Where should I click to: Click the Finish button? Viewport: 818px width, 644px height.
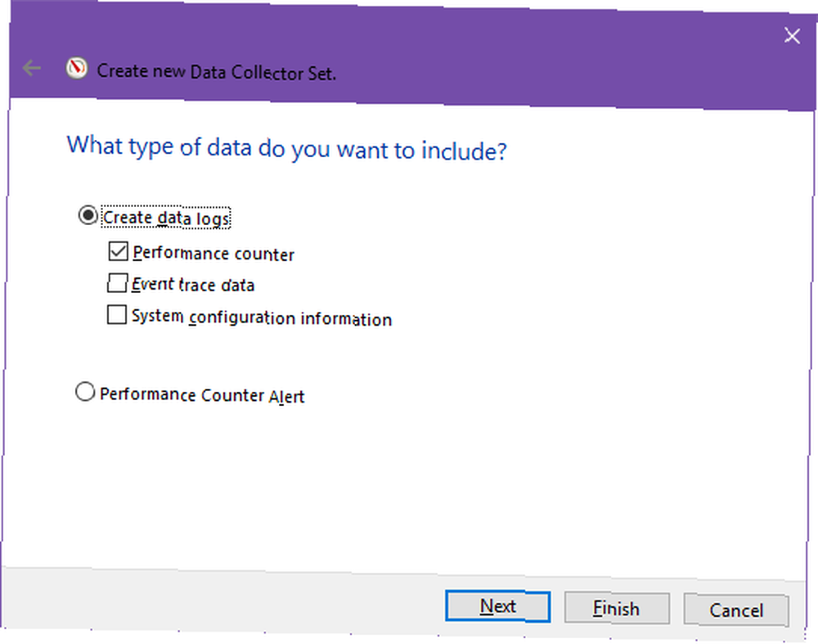point(617,608)
